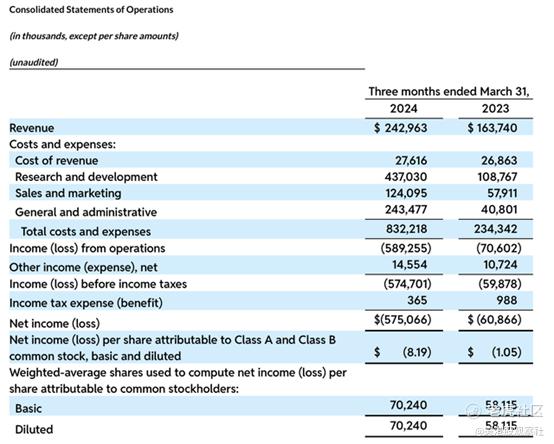Click the Consolidated Statements of Operations title
The width and height of the screenshot is (554, 444).
91,10
